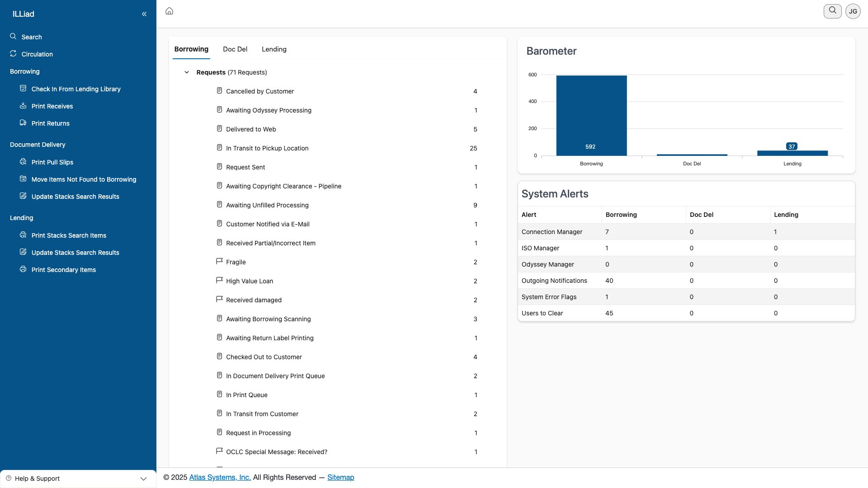Open the Atlas Systems, Inc. link
The height and width of the screenshot is (488, 868).
[220, 477]
